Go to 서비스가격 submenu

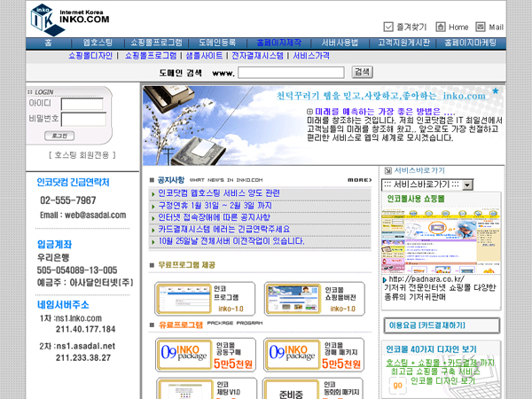311,56
